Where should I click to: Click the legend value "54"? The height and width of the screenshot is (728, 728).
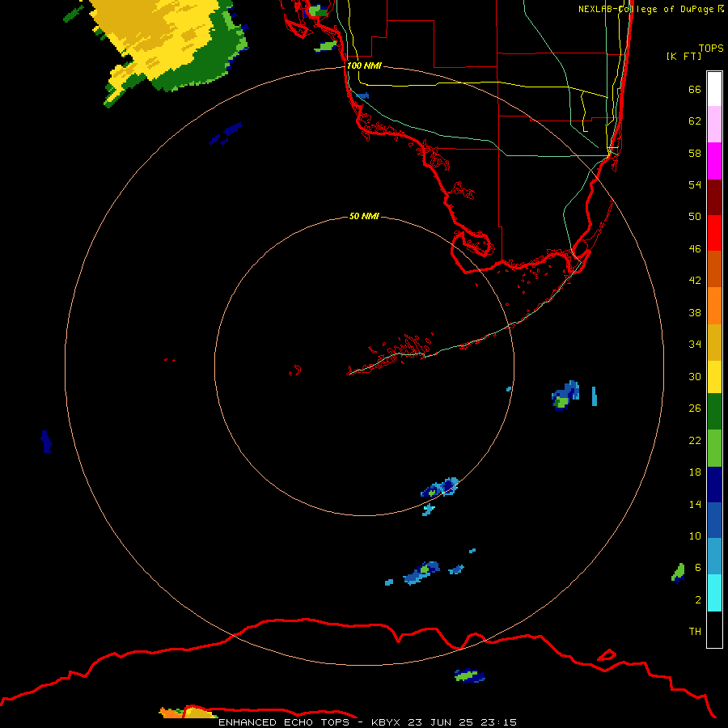point(695,184)
